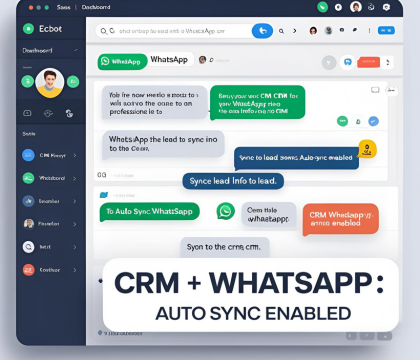Click the middle eye-shaped icon below profile photo
The image size is (420, 360).
pos(48,113)
